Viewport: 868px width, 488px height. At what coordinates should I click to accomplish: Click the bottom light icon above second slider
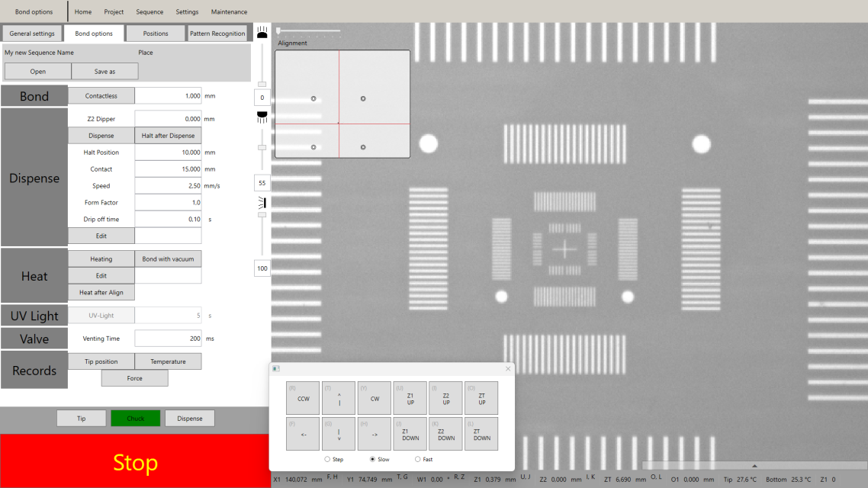(x=262, y=115)
